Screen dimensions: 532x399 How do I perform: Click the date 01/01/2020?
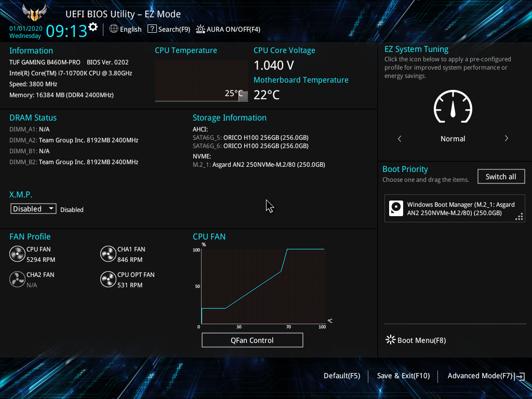click(x=26, y=29)
